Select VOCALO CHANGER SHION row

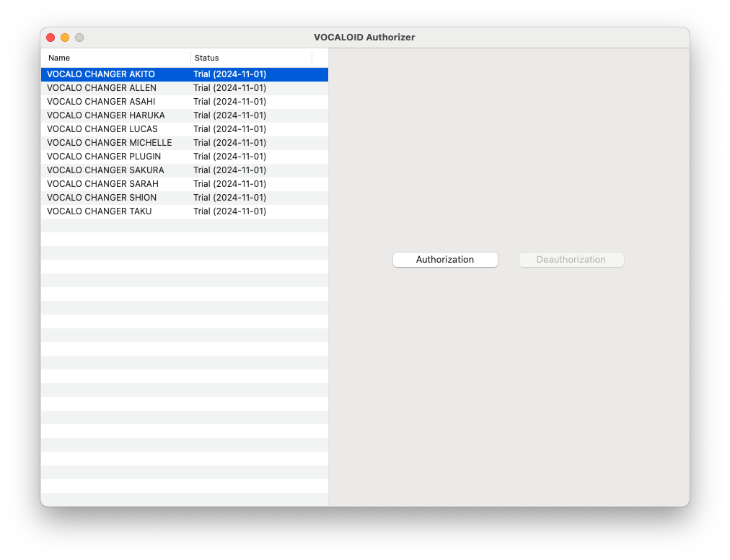[185, 198]
